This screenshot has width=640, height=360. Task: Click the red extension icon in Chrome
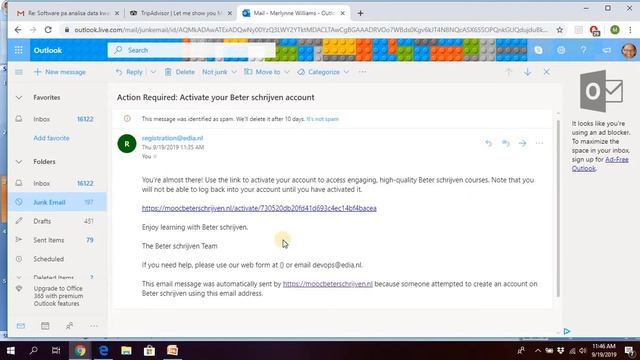(x=594, y=30)
